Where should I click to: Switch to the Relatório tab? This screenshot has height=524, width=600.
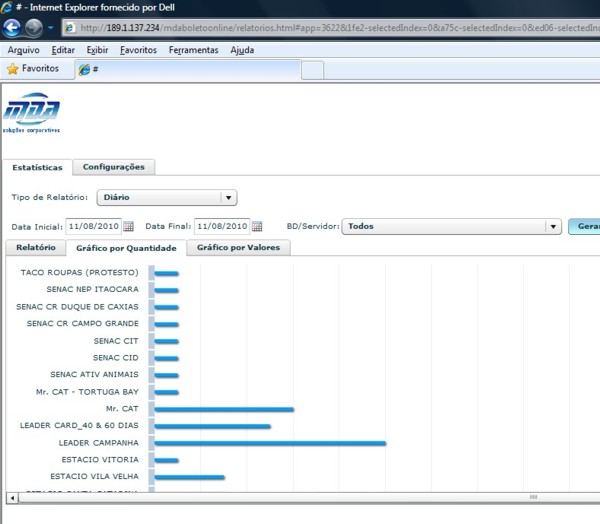point(36,247)
